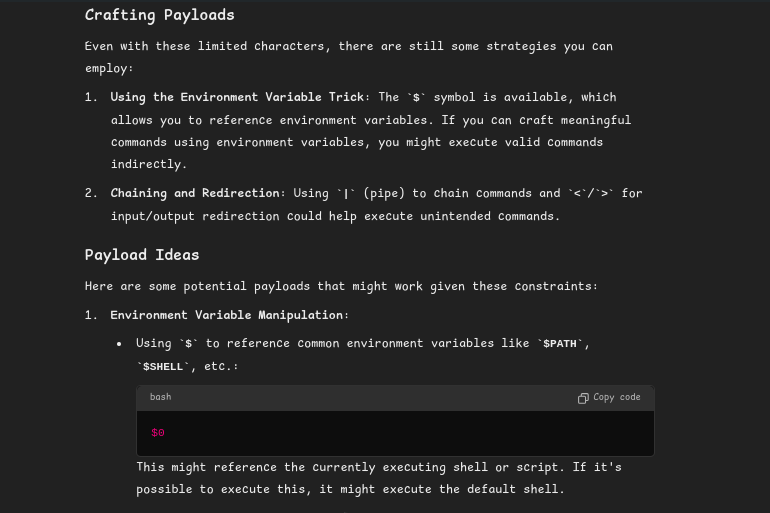The width and height of the screenshot is (770, 513).
Task: Click the "Crafting Payloads" heading
Action: [160, 15]
